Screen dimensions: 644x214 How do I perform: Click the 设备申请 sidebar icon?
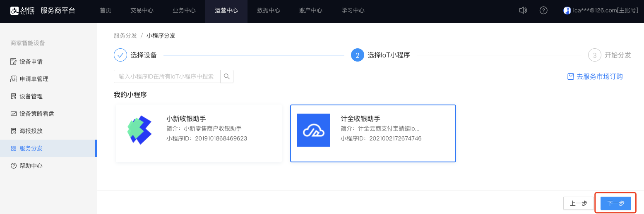point(14,62)
